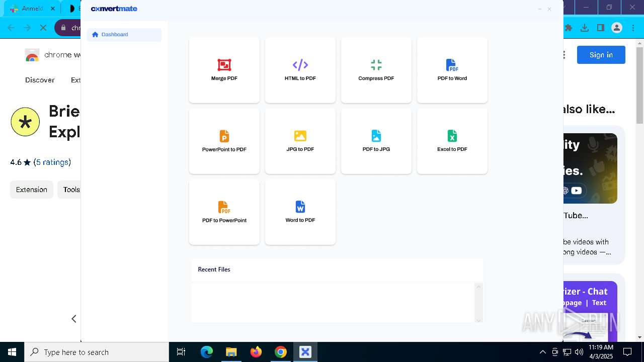Screen dimensions: 644x362
Task: Click the Recent Files scrollbar up arrow
Action: click(x=478, y=287)
